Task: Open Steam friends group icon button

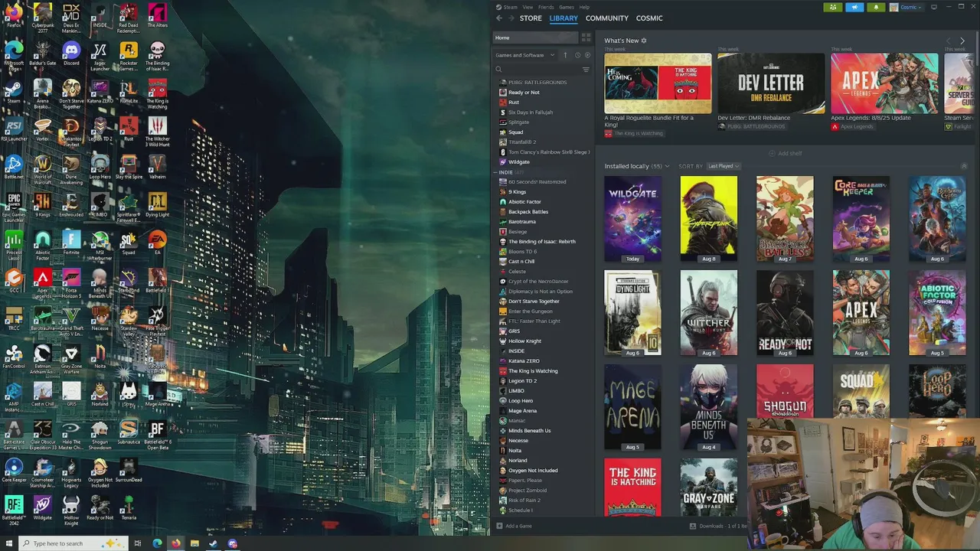Action: point(834,7)
